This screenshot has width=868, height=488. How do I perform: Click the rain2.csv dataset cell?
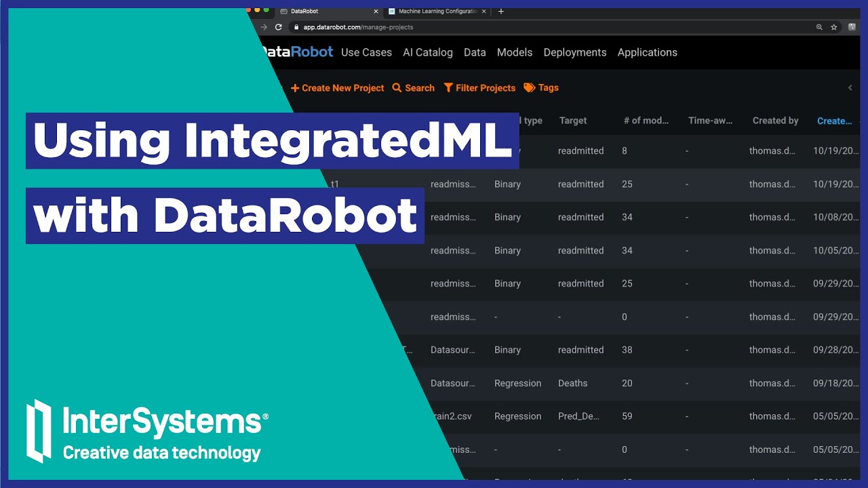point(452,416)
